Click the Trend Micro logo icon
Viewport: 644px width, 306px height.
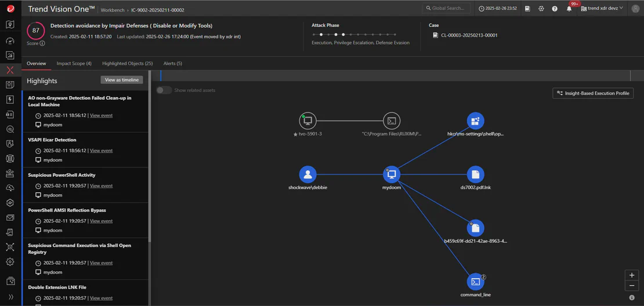tap(10, 9)
